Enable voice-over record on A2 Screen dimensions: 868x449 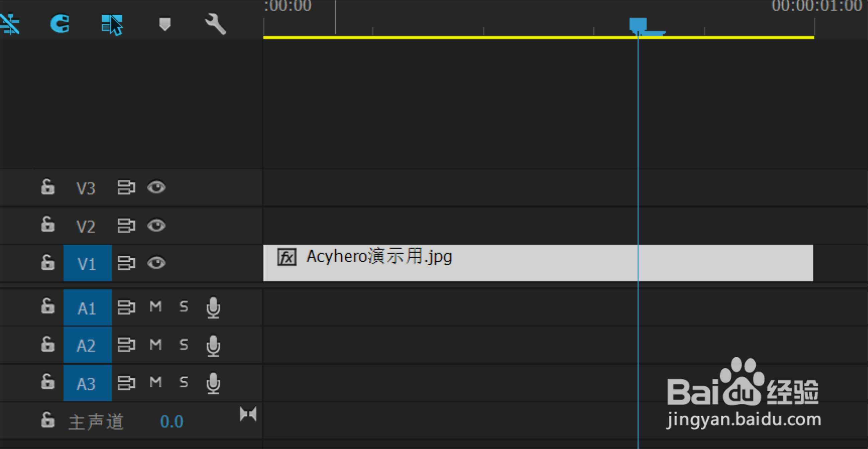point(213,346)
